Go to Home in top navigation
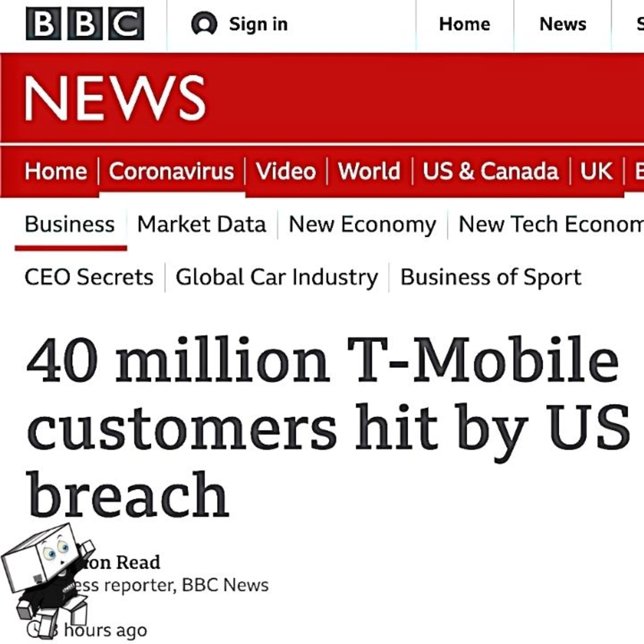This screenshot has width=644, height=644. (465, 24)
